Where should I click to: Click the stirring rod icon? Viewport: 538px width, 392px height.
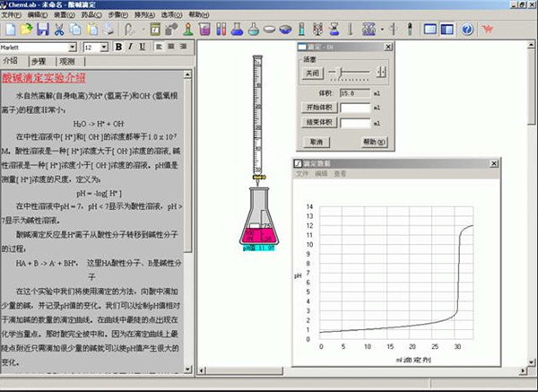coord(394,30)
